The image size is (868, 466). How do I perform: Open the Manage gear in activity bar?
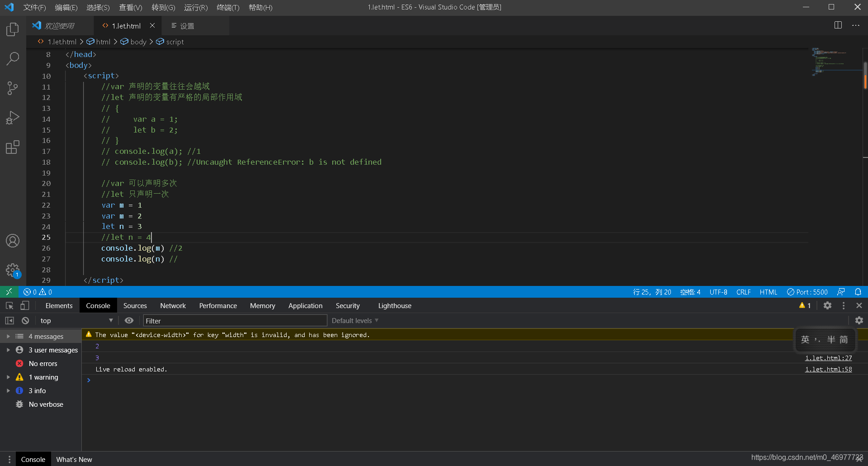(x=13, y=270)
